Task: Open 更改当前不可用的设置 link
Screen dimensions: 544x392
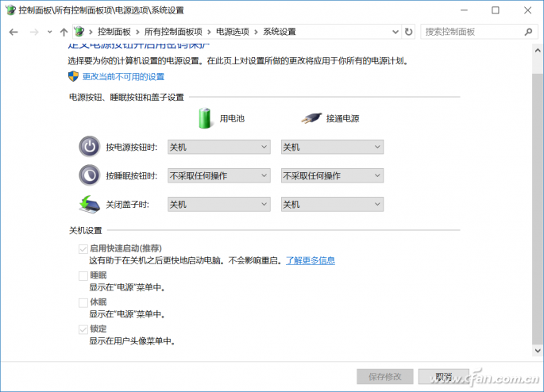Action: point(123,77)
